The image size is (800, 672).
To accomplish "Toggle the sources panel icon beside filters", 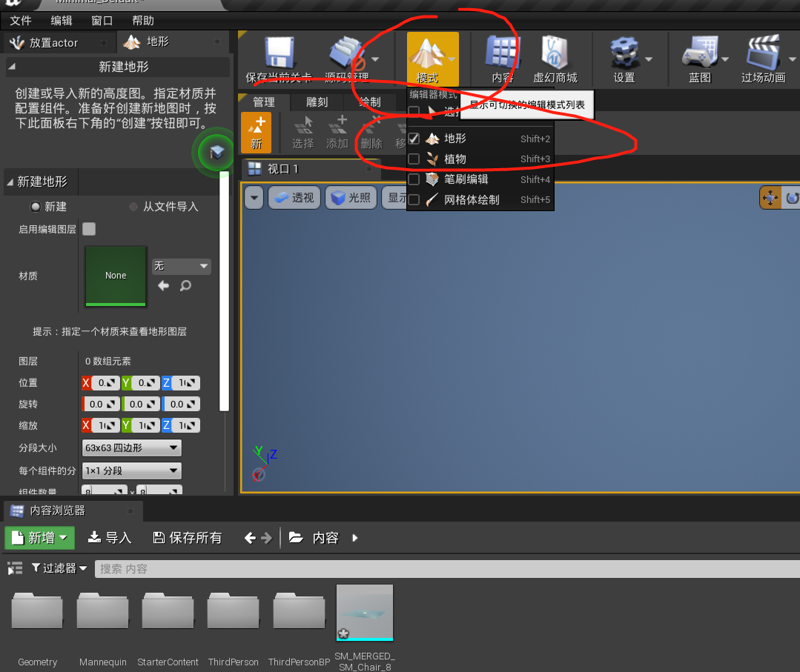I will pyautogui.click(x=15, y=568).
